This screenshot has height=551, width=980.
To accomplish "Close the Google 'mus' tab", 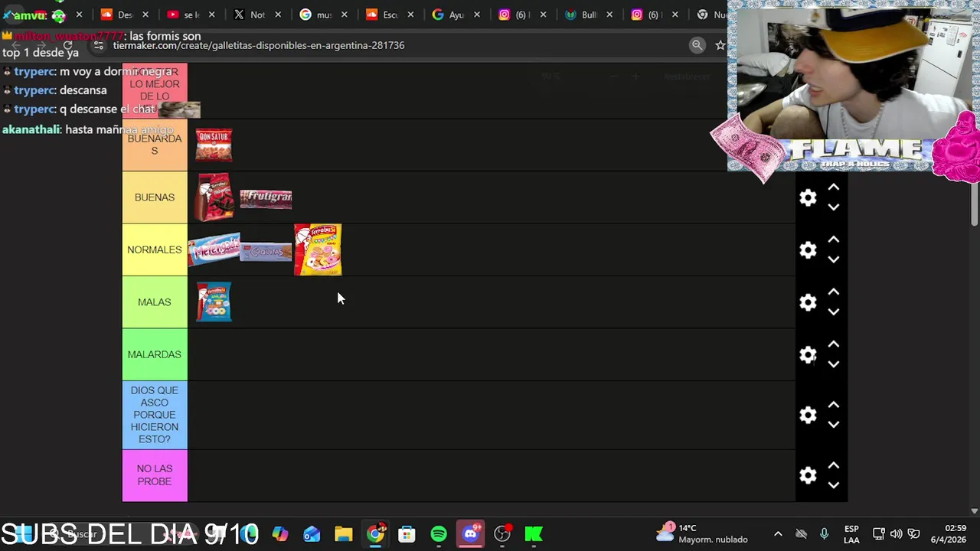I will click(x=344, y=15).
